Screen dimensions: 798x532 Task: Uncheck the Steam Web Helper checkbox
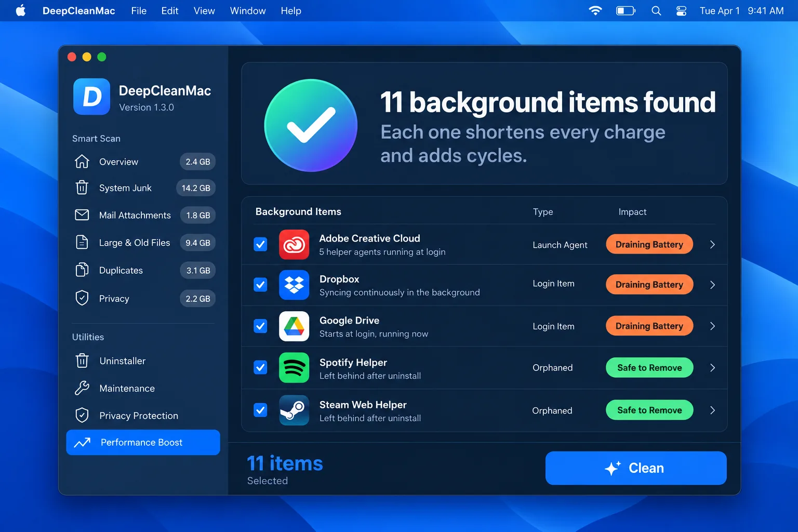[260, 410]
